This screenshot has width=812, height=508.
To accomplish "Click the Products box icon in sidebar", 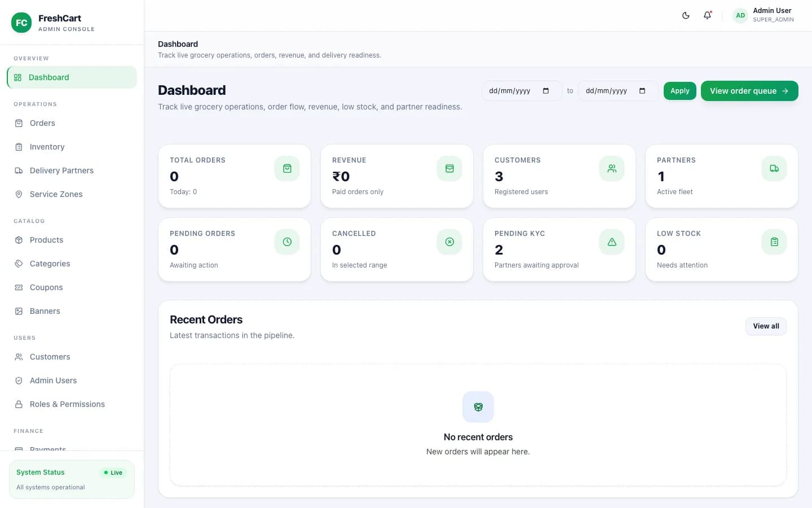I will (x=19, y=240).
